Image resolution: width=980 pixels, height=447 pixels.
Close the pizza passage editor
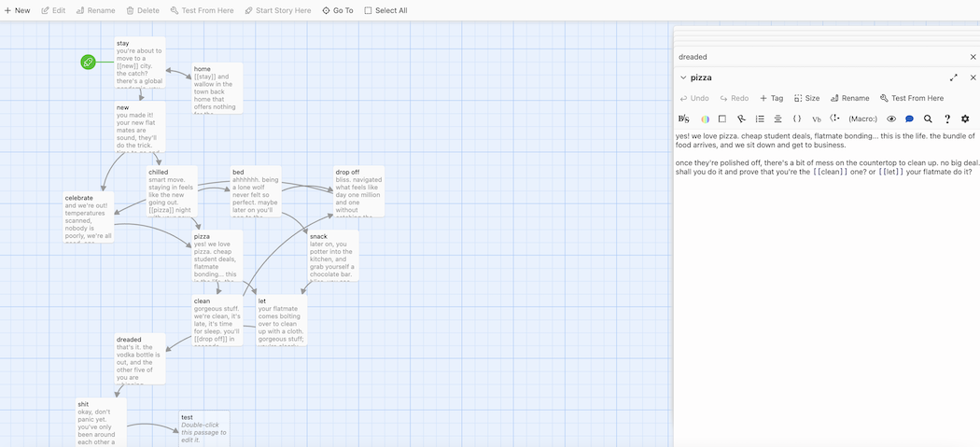[x=973, y=77]
